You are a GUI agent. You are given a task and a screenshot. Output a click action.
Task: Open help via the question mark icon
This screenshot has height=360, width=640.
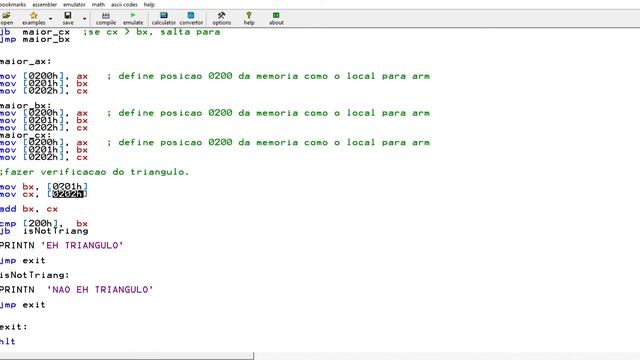[x=249, y=18]
